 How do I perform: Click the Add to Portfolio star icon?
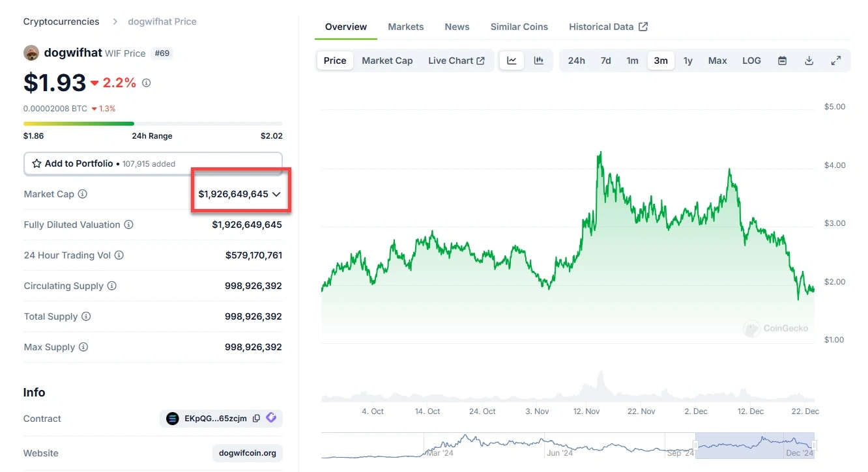[37, 164]
